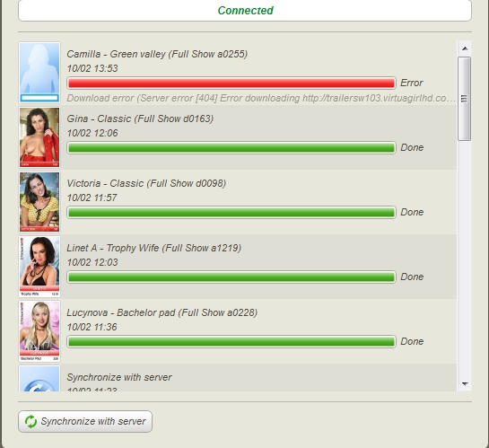The height and width of the screenshot is (448, 489).
Task: Select the Linet A Trophy Wife thumbnail
Action: [39, 267]
